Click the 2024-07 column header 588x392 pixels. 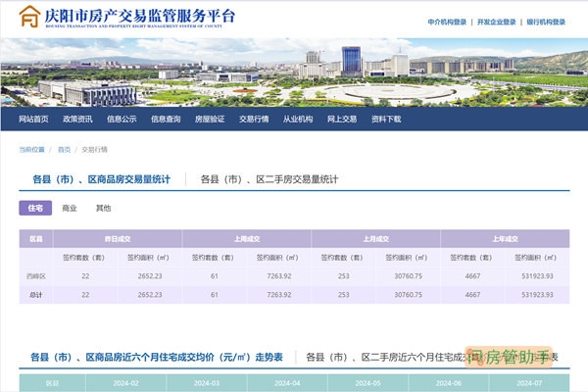(529, 383)
